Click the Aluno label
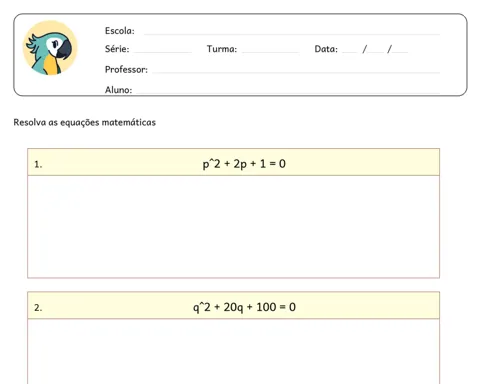The height and width of the screenshot is (384, 480). tap(118, 90)
